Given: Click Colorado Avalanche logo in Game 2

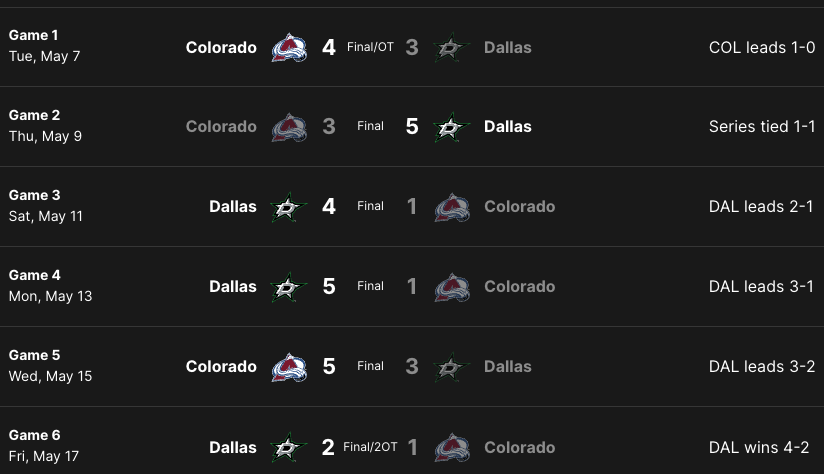Looking at the screenshot, I should coord(289,128).
